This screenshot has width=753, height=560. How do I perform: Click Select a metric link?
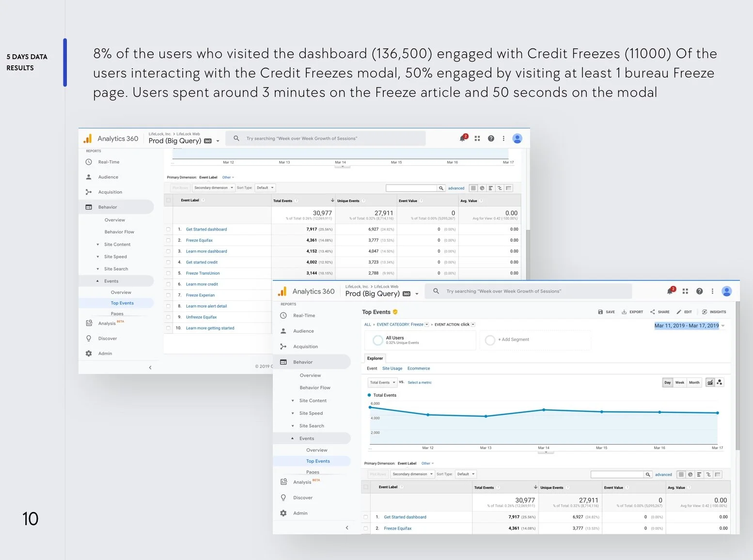click(x=420, y=383)
